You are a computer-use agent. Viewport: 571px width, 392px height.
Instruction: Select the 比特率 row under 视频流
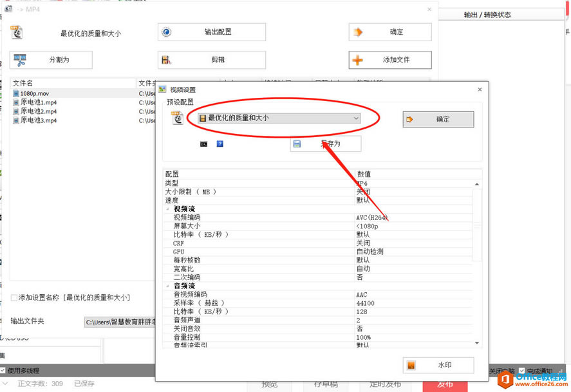pyautogui.click(x=319, y=235)
